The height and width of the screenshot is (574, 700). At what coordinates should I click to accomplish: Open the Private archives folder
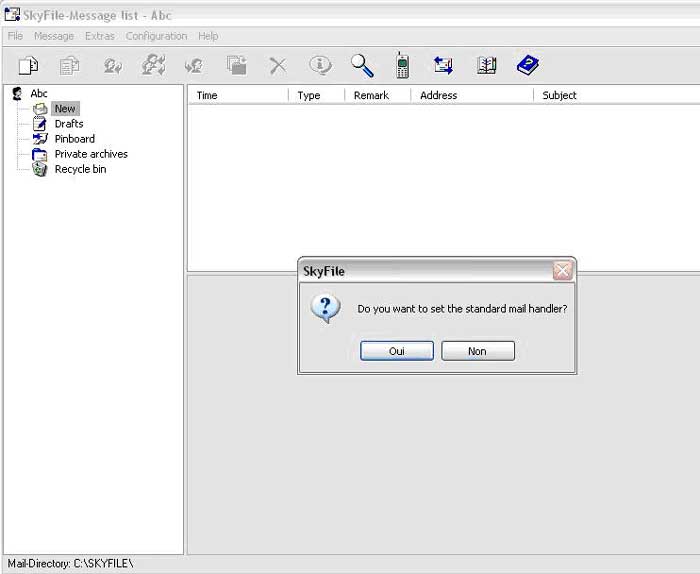[90, 154]
